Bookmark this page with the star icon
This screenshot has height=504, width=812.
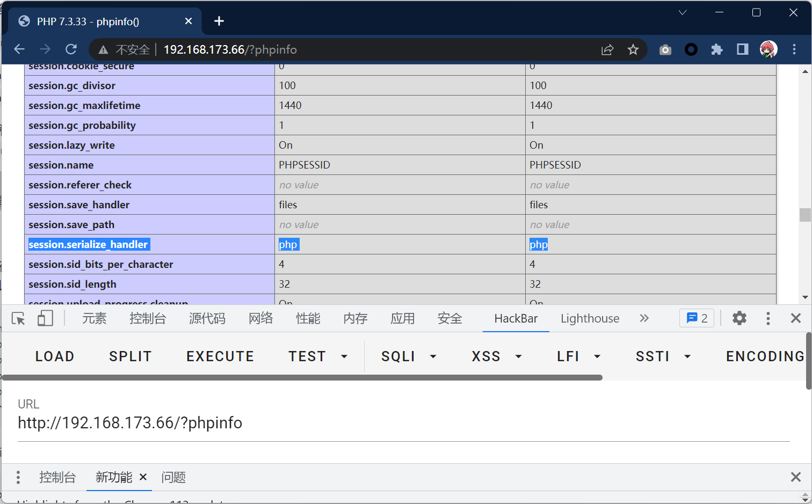(633, 49)
